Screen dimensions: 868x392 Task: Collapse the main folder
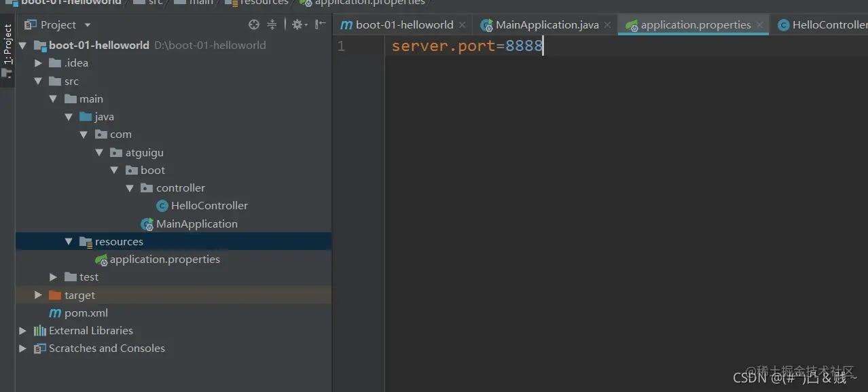click(x=53, y=99)
